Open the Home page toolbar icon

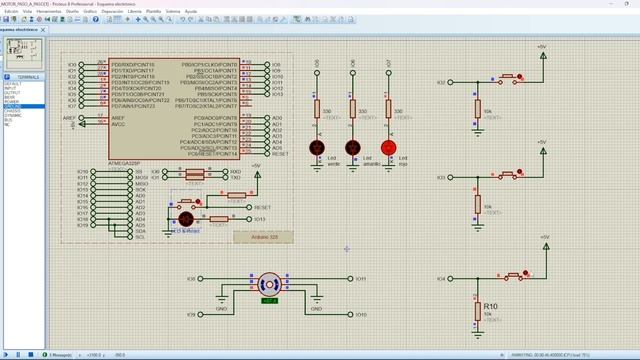click(24, 19)
